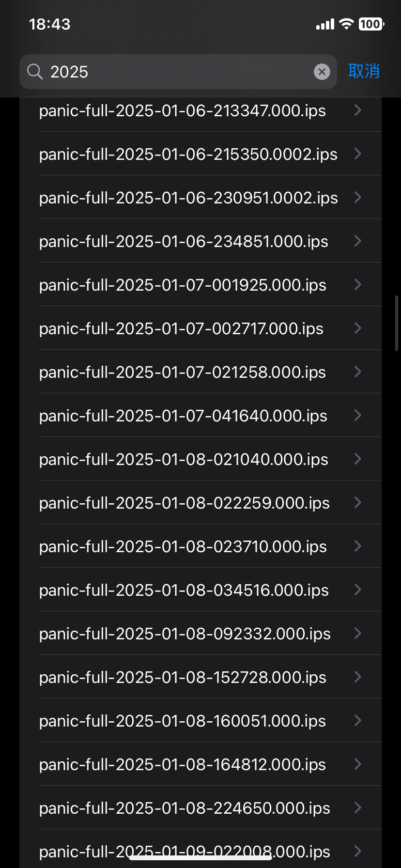Tap the clock showing 18:43
The image size is (401, 868).
tap(49, 24)
